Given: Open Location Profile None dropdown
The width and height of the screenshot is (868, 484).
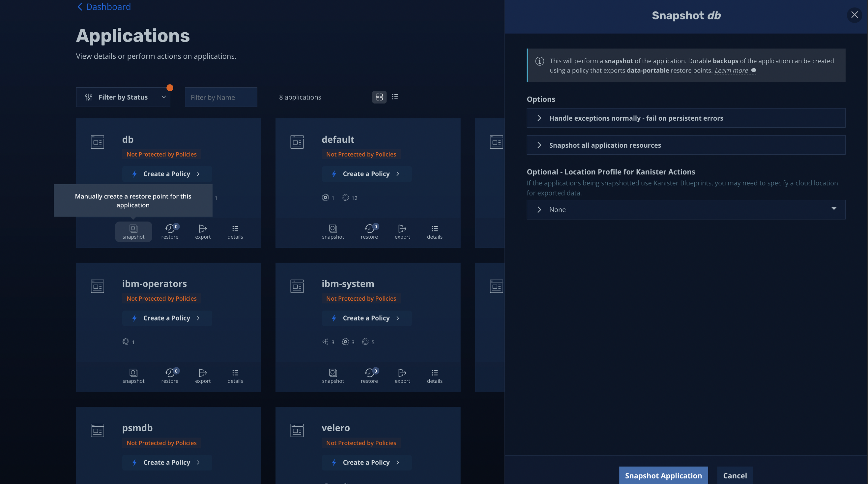Looking at the screenshot, I should click(x=685, y=210).
